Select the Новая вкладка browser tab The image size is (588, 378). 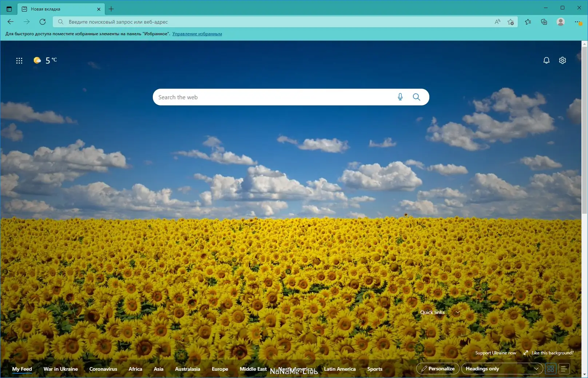61,9
